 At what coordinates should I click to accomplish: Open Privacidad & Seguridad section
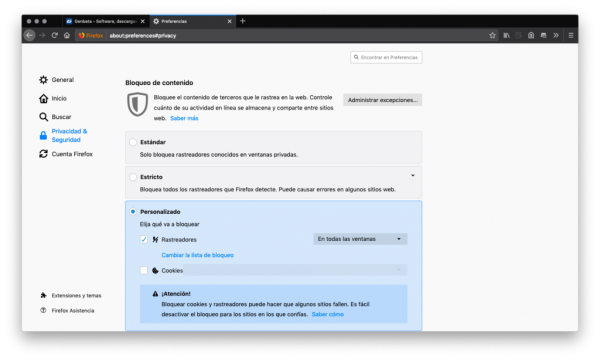point(69,135)
